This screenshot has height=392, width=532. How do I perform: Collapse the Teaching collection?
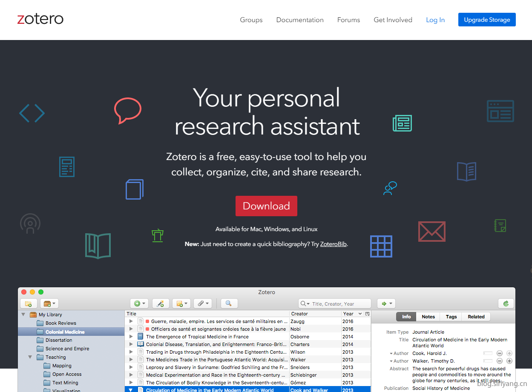point(30,357)
